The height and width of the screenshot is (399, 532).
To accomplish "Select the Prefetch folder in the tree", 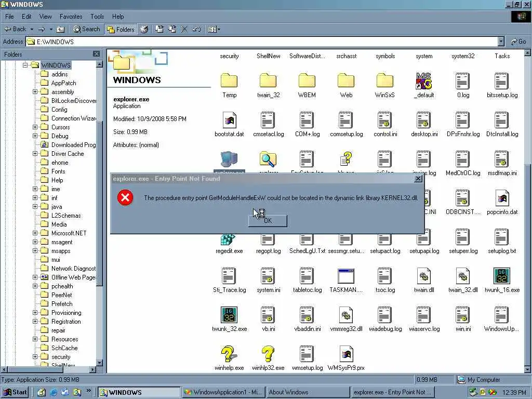I will [62, 303].
